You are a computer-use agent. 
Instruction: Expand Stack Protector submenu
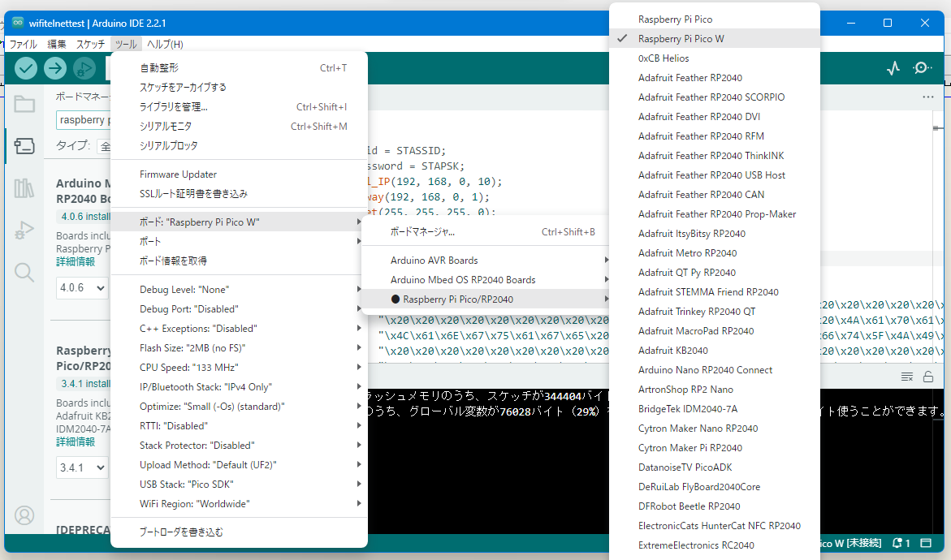(x=239, y=445)
